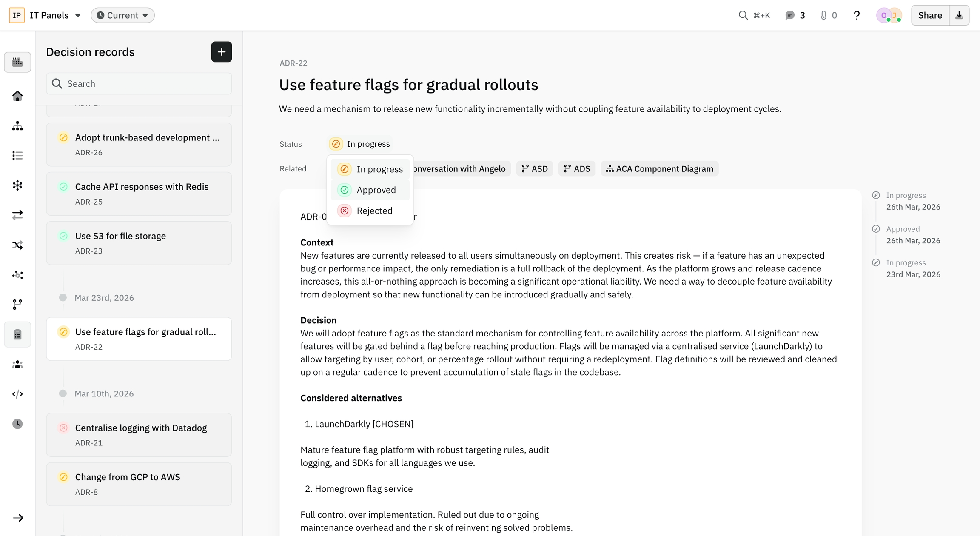Open the list view sidebar icon
This screenshot has width=980, height=536.
coord(17,156)
